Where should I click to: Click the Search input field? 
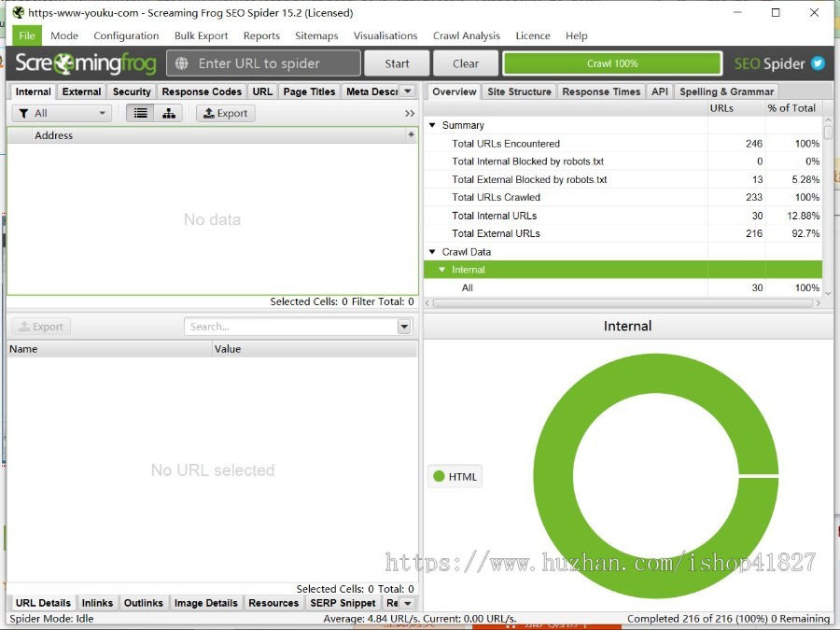pyautogui.click(x=291, y=327)
